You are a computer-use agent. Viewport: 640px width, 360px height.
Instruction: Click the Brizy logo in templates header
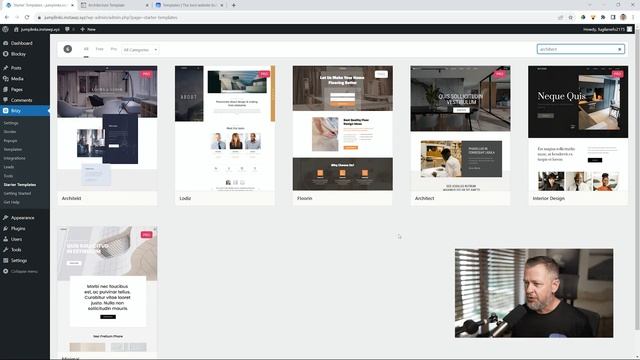pos(68,49)
